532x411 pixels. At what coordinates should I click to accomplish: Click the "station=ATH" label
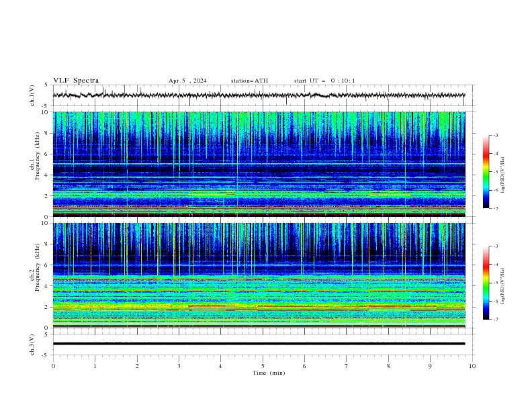tap(249, 81)
